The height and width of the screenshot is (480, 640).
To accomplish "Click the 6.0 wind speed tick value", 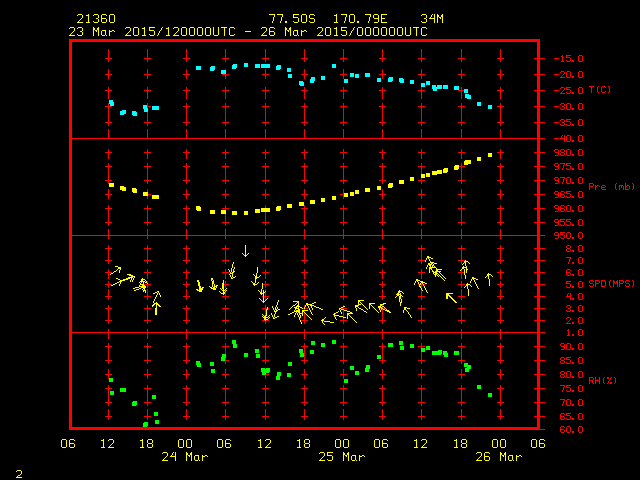I will 574,273.
